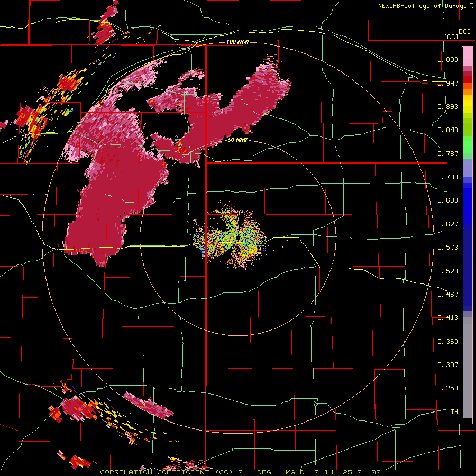Click the 0.467 legend value
The image size is (476, 476).
point(448,295)
